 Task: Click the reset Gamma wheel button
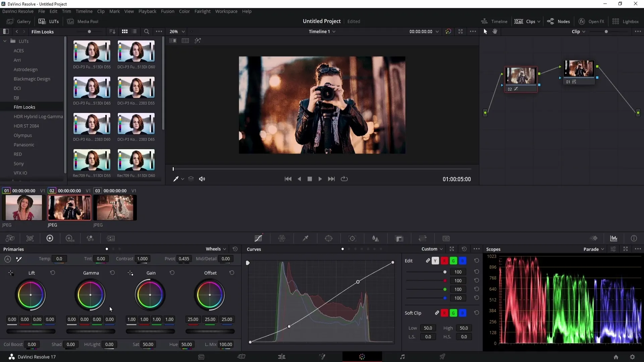click(112, 273)
